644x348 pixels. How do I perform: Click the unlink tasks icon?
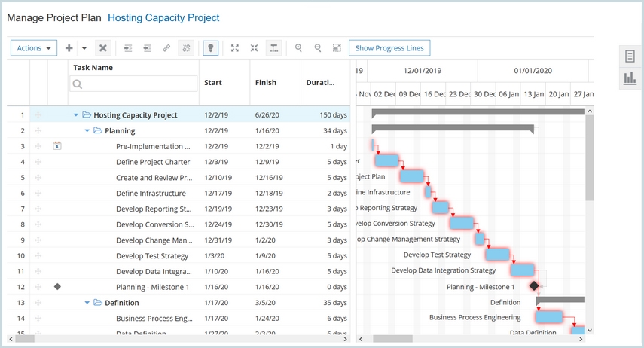point(186,48)
